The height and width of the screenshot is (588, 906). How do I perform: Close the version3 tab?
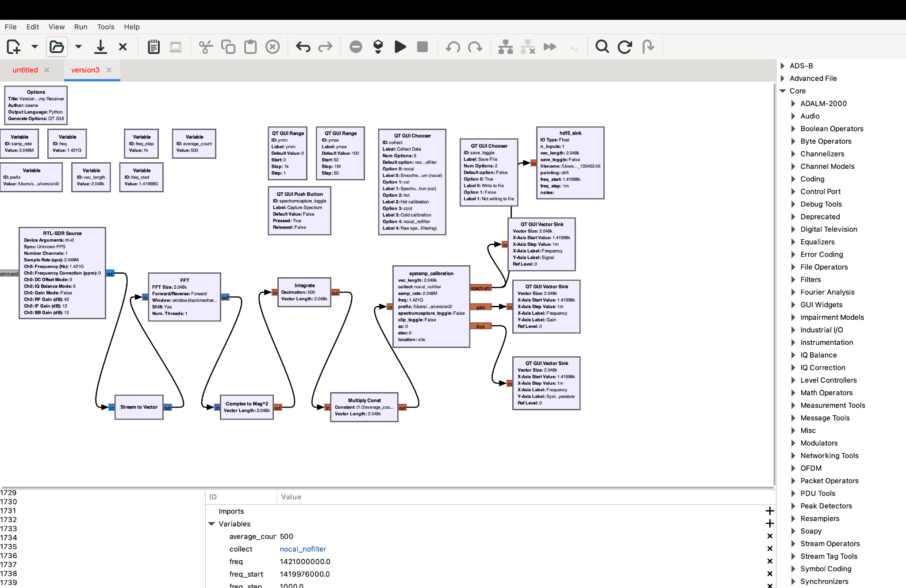(109, 70)
